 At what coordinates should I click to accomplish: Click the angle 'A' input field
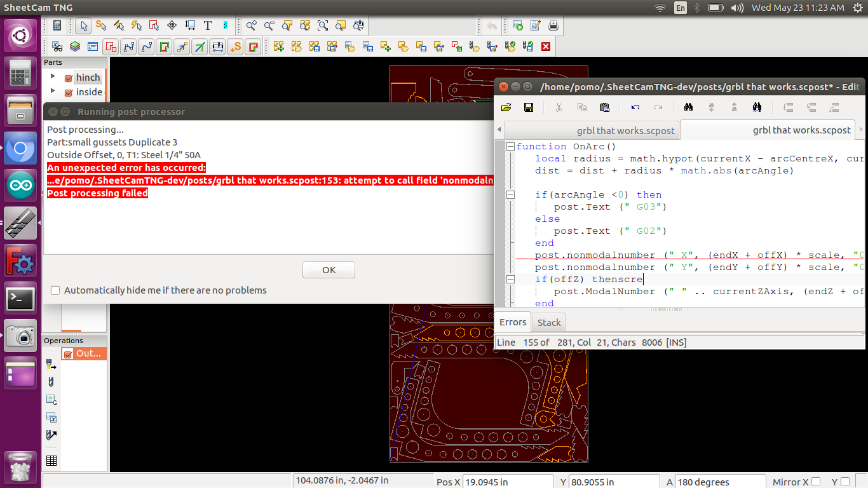(x=720, y=482)
